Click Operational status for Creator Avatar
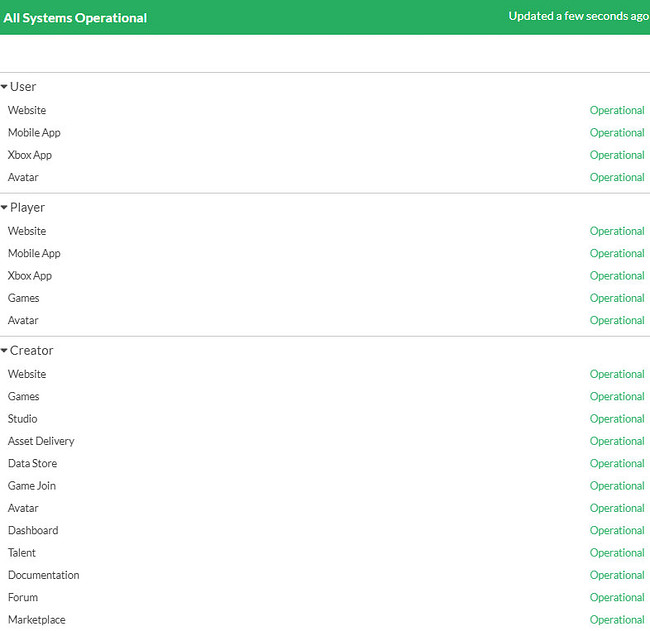The image size is (650, 631). pyautogui.click(x=617, y=509)
